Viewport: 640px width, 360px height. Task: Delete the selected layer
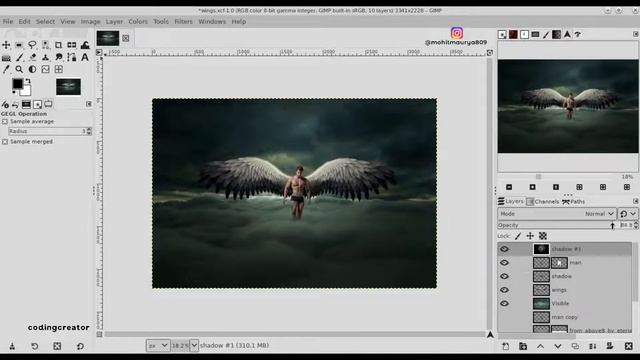pyautogui.click(x=629, y=346)
